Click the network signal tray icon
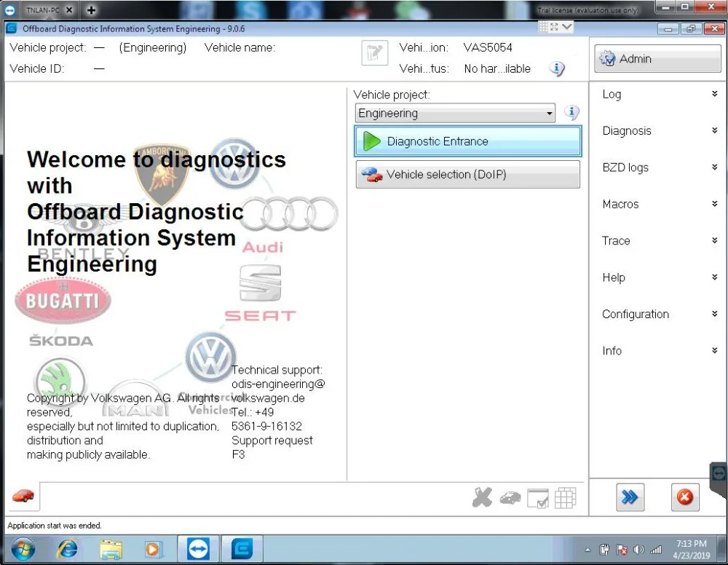 656,550
